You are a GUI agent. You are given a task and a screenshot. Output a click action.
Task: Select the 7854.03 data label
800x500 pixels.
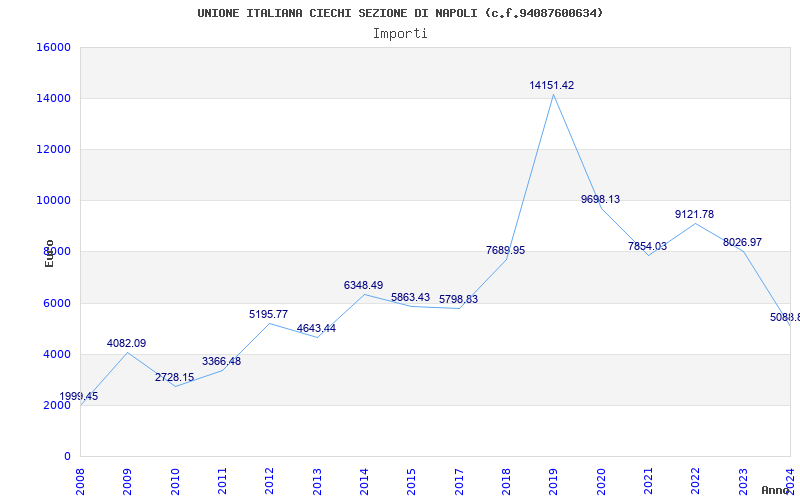click(647, 246)
